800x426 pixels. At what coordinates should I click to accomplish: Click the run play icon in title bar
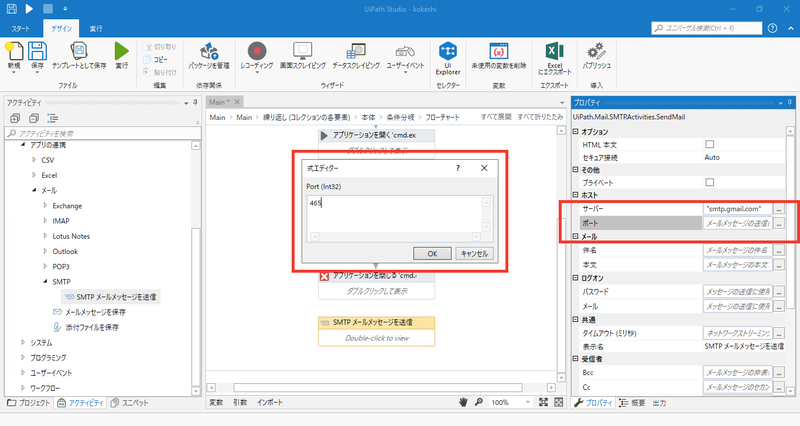[29, 9]
